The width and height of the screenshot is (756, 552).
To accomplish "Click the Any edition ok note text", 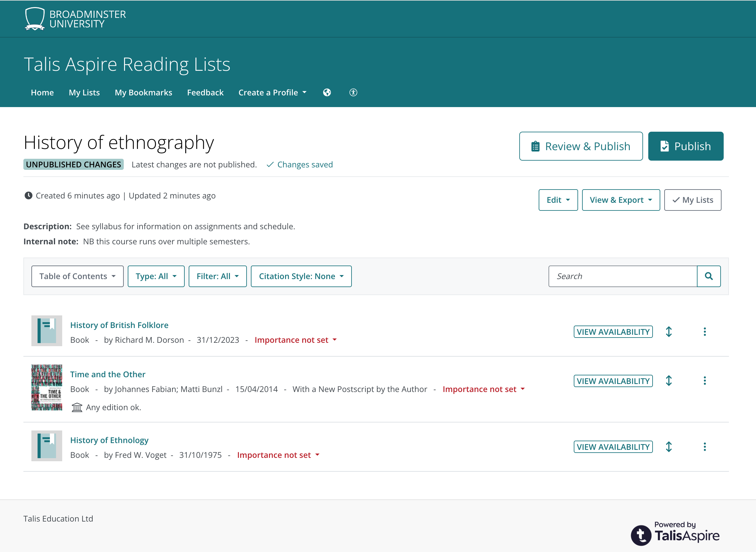I will click(x=114, y=407).
